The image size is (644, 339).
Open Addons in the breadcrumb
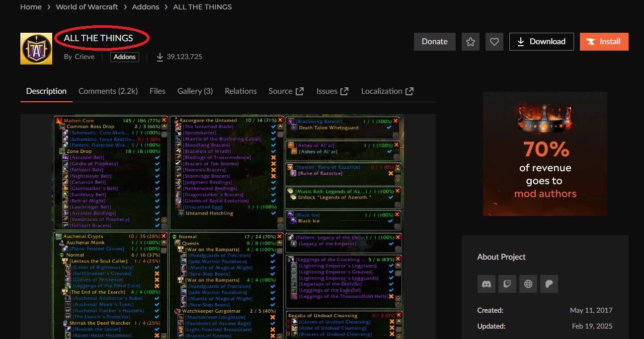coord(146,7)
